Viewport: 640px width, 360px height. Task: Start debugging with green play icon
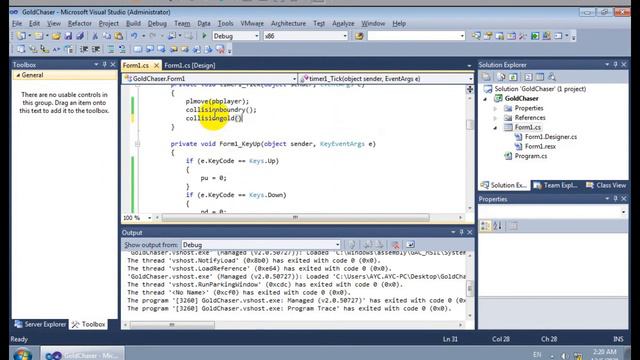tap(204, 36)
